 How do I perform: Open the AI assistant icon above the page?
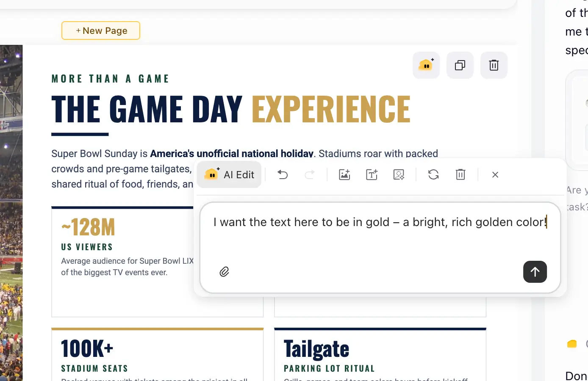[426, 65]
